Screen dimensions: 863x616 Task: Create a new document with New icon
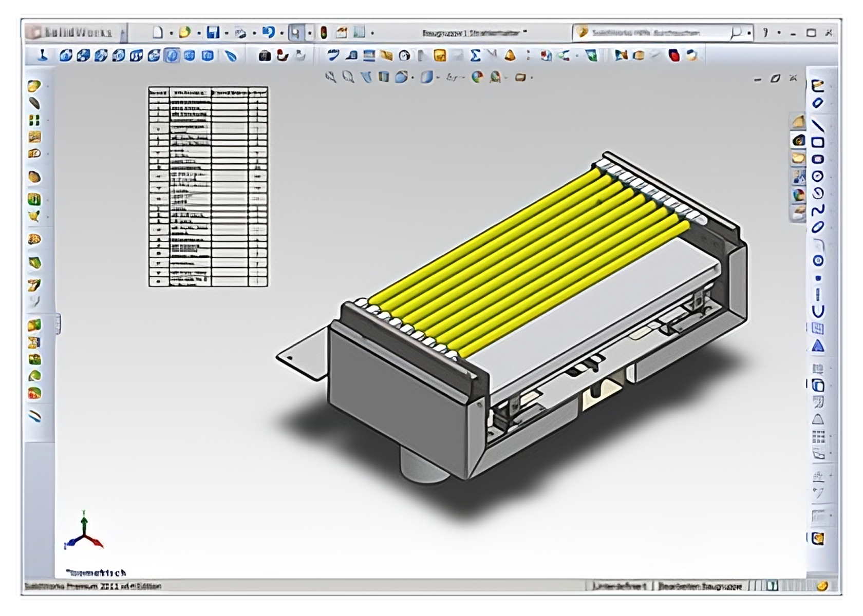pos(158,33)
